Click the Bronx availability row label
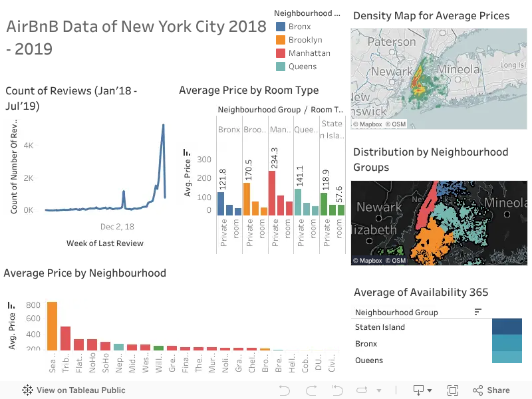 point(366,344)
